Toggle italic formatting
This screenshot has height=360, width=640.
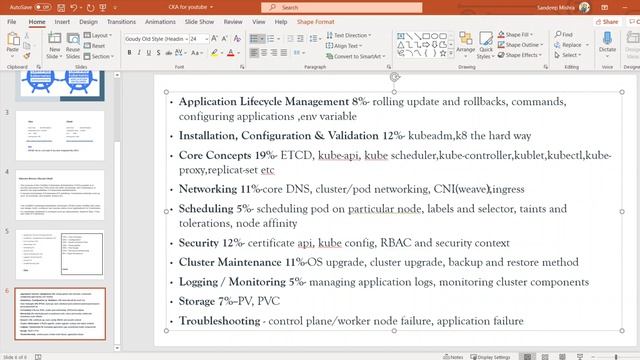coord(139,53)
